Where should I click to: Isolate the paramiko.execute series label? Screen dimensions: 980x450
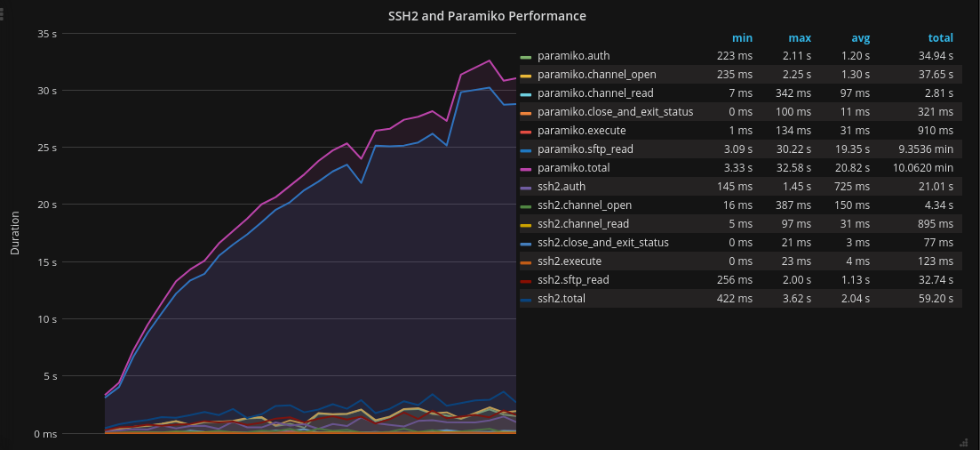[x=576, y=131]
